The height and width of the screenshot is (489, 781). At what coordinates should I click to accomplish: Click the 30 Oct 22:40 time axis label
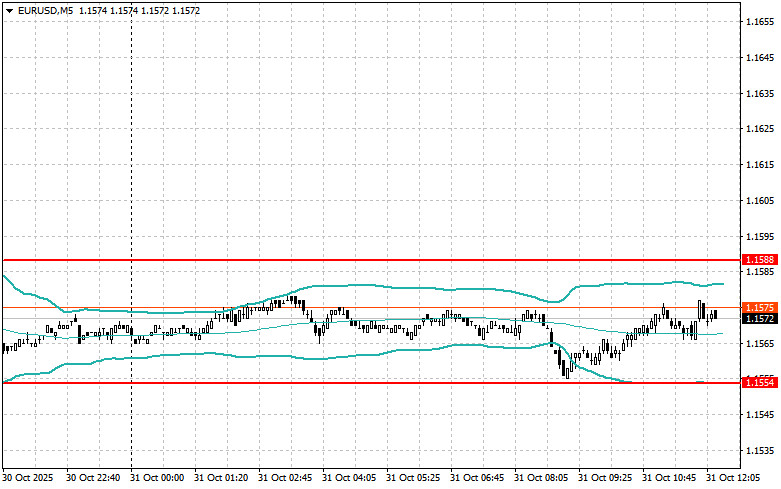pos(93,478)
